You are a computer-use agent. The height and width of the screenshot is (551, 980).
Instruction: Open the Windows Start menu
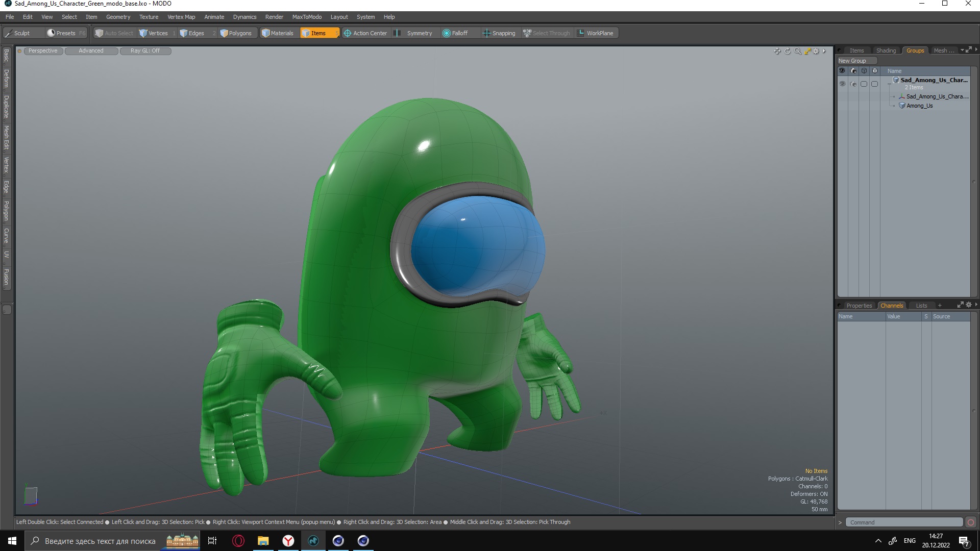coord(12,541)
